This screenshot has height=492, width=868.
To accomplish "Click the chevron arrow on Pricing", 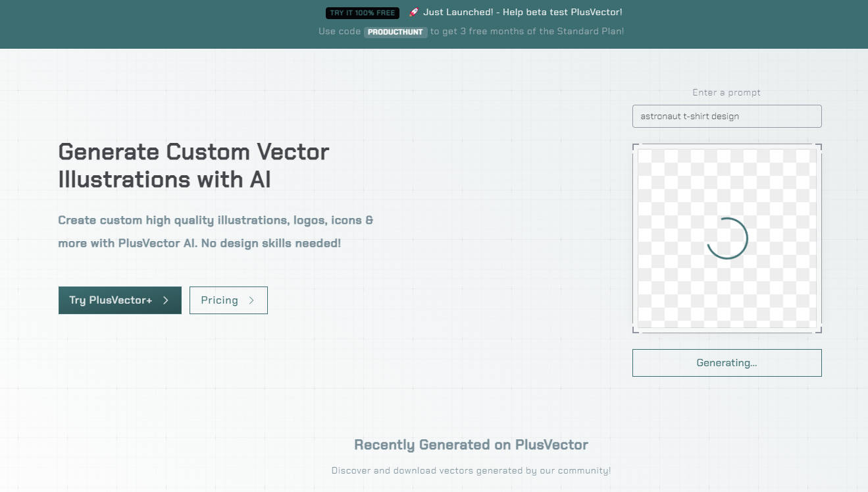I will coord(251,300).
